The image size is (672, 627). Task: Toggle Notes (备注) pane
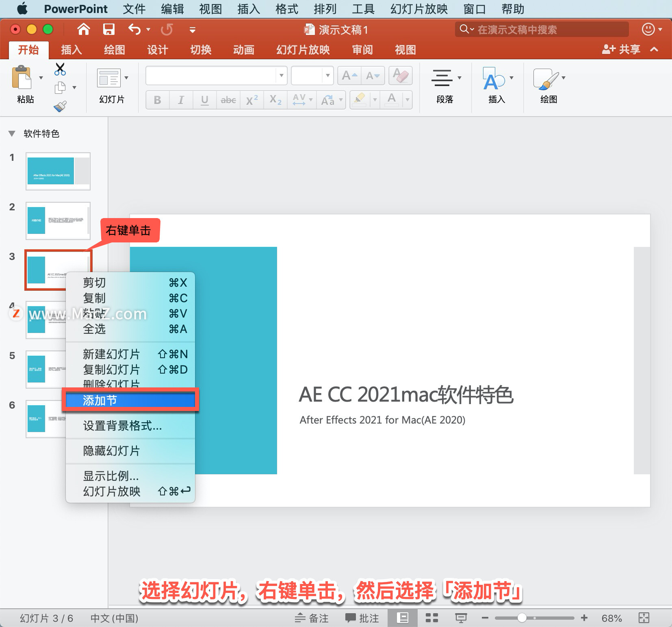311,618
